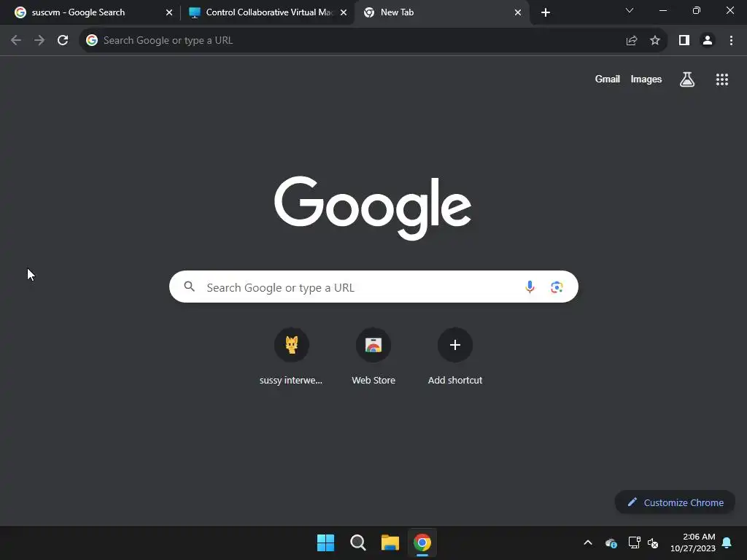Open the Google apps grid icon
Viewport: 747px width, 560px height.
(722, 79)
